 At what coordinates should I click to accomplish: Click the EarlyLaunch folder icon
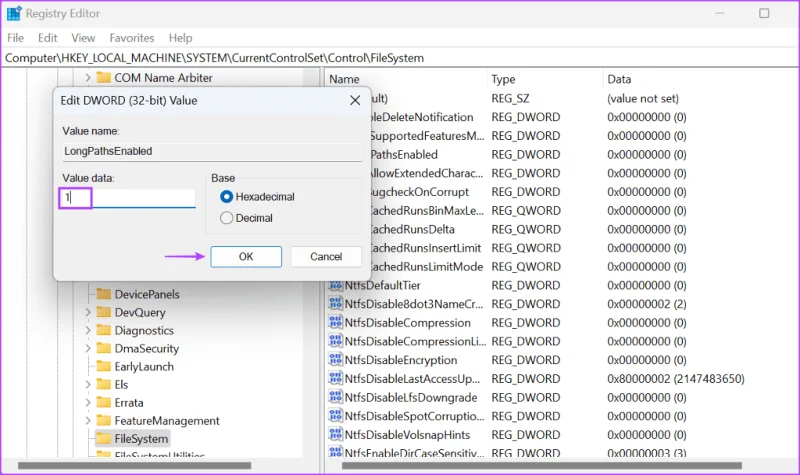click(104, 366)
